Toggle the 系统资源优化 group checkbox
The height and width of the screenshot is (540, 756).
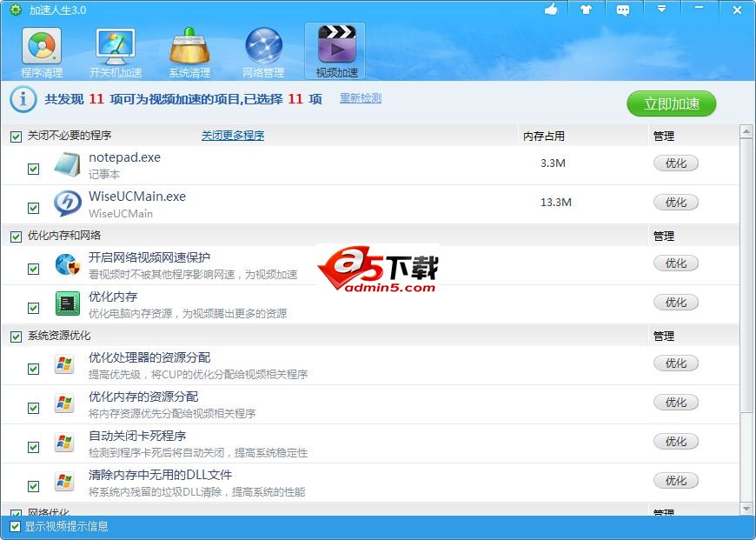[x=16, y=337]
